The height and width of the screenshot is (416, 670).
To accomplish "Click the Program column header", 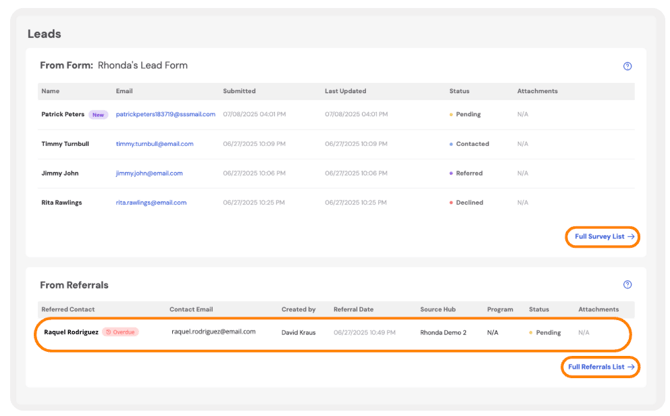I will click(500, 310).
